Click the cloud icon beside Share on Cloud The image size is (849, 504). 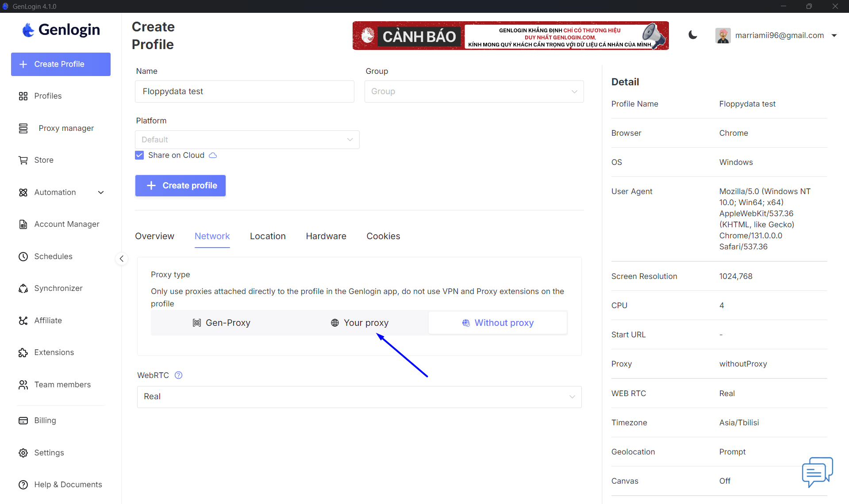pos(213,155)
